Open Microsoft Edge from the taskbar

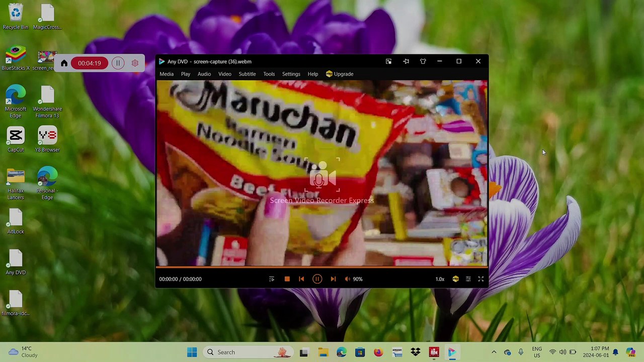341,352
